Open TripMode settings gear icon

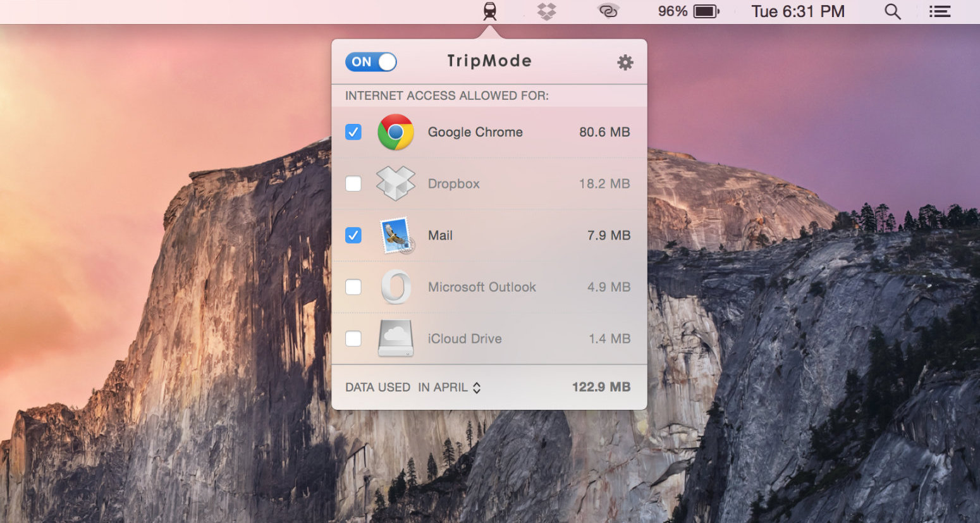coord(625,62)
